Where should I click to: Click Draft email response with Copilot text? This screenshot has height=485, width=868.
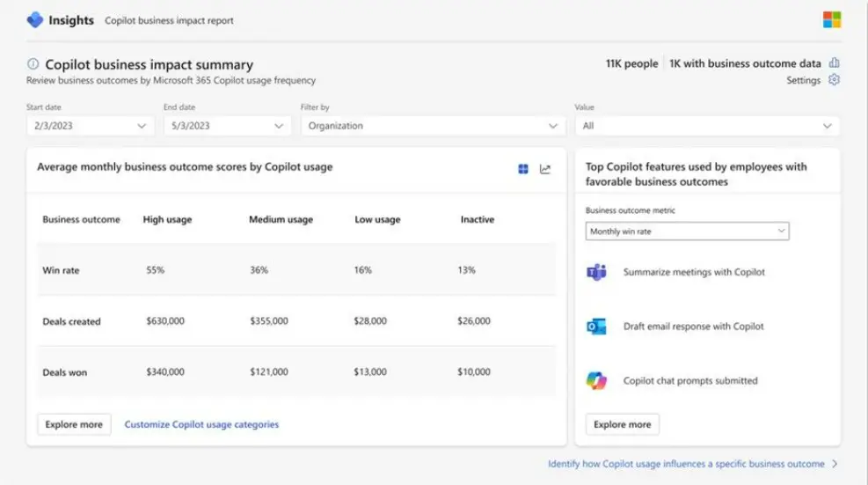[694, 327]
